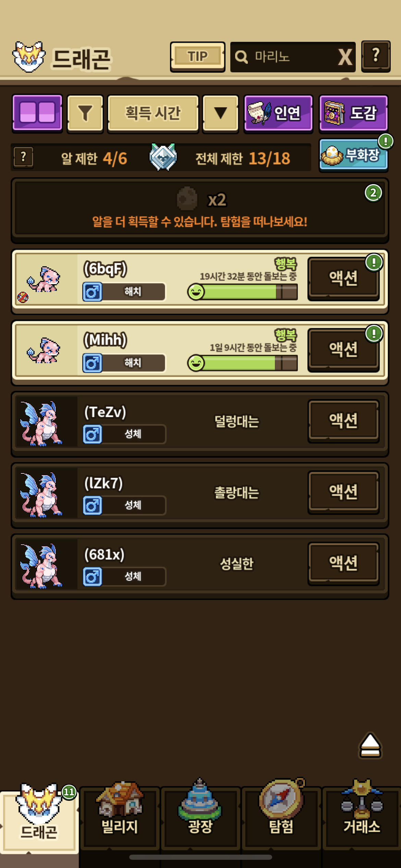Viewport: 401px width, 868px height.
Task: Open the funnel filter options
Action: click(85, 113)
